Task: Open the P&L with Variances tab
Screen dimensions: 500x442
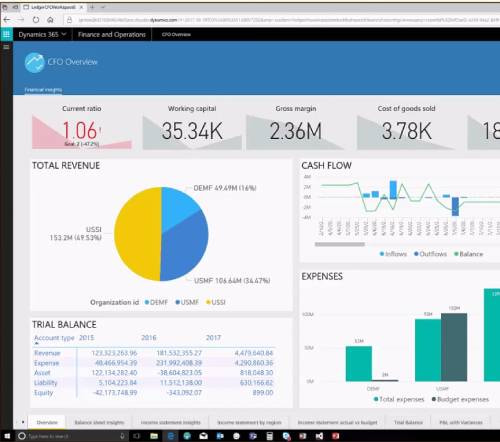Action: [x=461, y=422]
